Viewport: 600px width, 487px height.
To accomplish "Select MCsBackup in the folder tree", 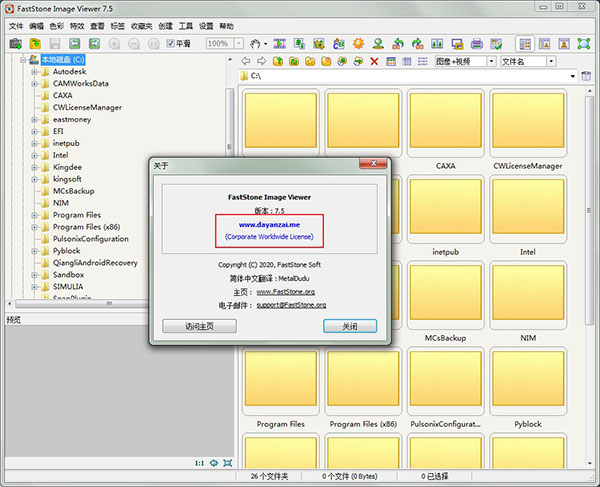I will click(x=73, y=191).
